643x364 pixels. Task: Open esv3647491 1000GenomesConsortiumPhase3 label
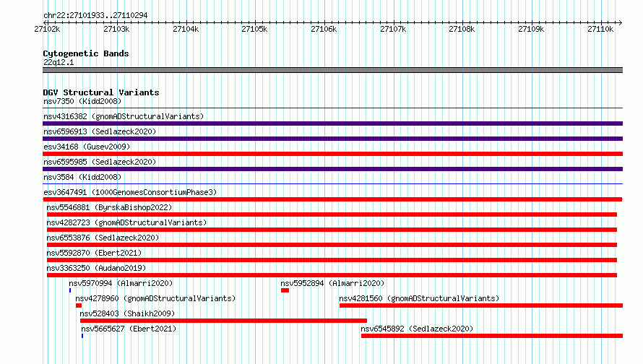(x=130, y=192)
